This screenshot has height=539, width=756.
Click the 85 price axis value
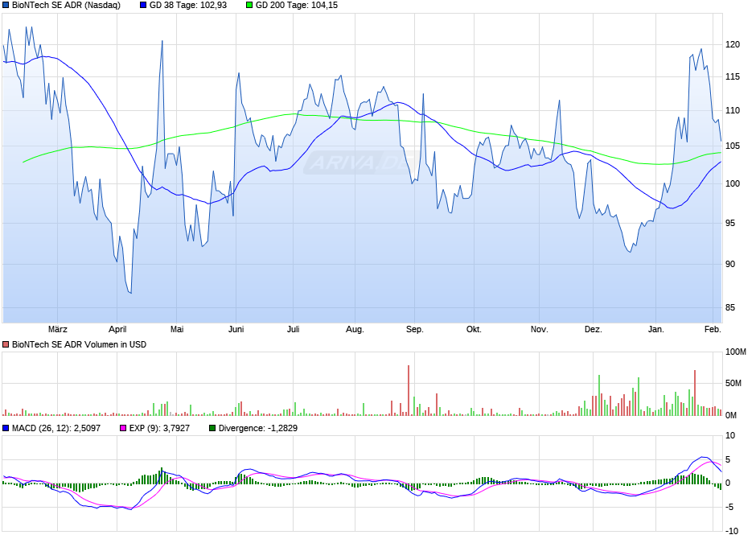730,307
